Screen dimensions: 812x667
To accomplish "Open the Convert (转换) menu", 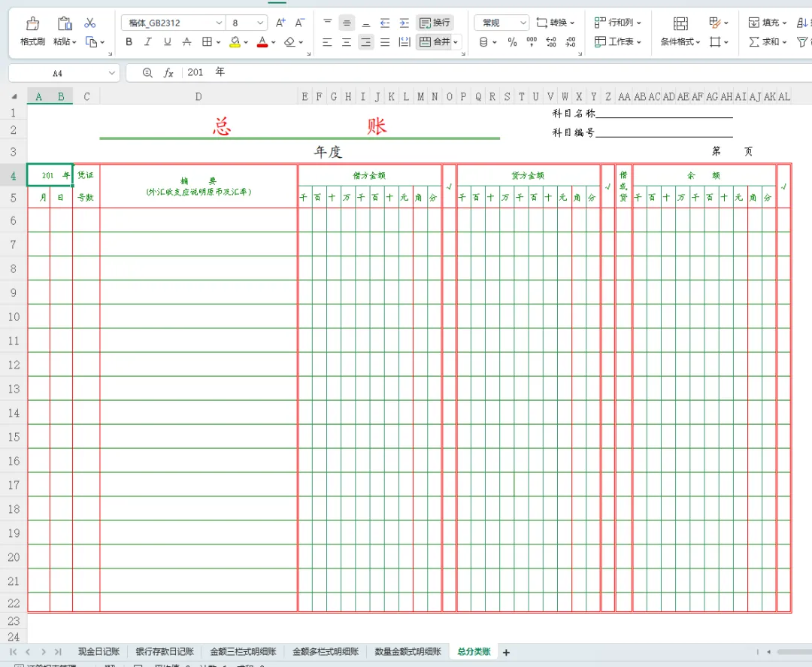I will 556,23.
